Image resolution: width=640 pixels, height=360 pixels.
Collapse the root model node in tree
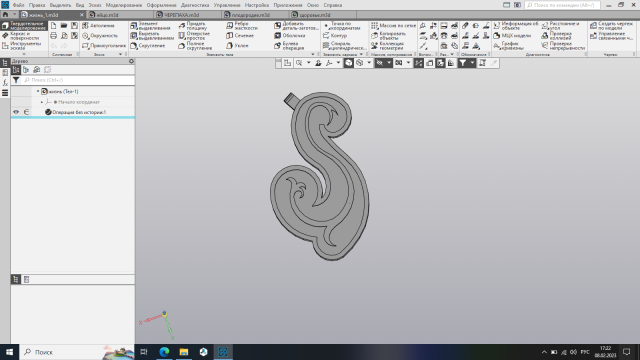[x=38, y=91]
